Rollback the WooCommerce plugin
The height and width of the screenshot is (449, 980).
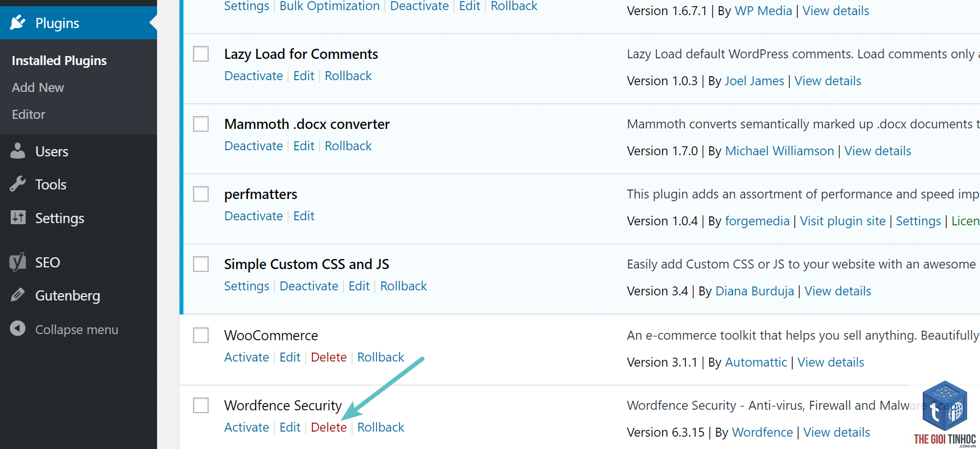pos(381,357)
